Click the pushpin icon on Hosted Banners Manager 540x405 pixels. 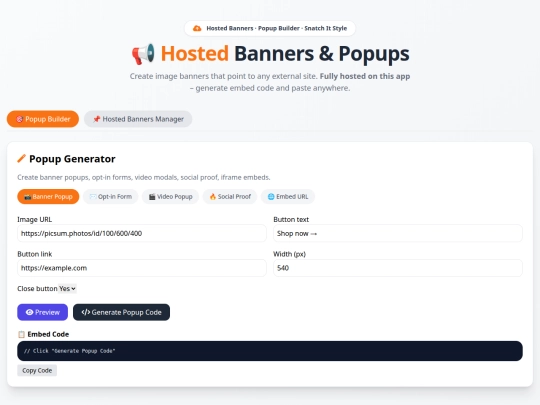(97, 119)
